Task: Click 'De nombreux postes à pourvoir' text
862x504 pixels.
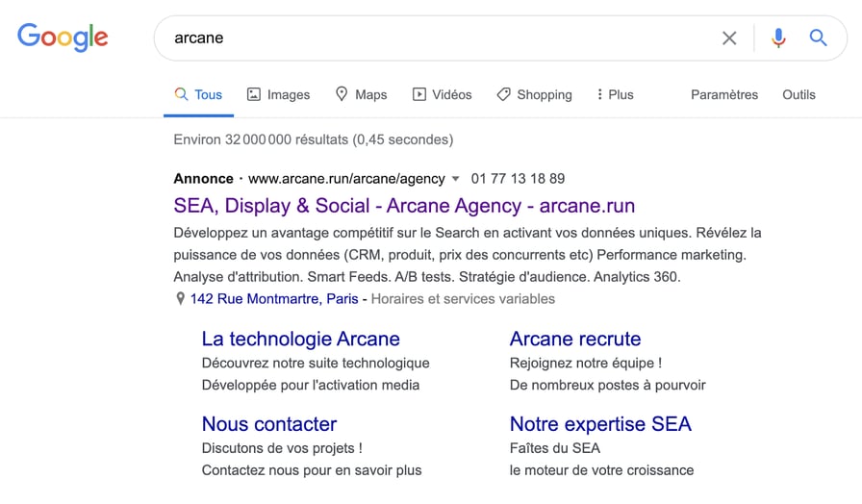Action: pyautogui.click(x=607, y=385)
